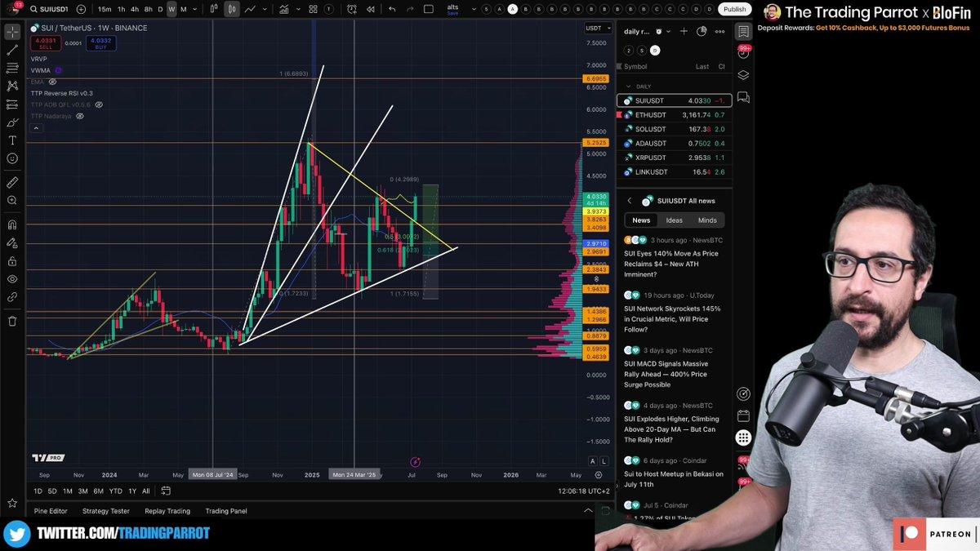Collapse the bottom panel chevron

click(x=588, y=510)
